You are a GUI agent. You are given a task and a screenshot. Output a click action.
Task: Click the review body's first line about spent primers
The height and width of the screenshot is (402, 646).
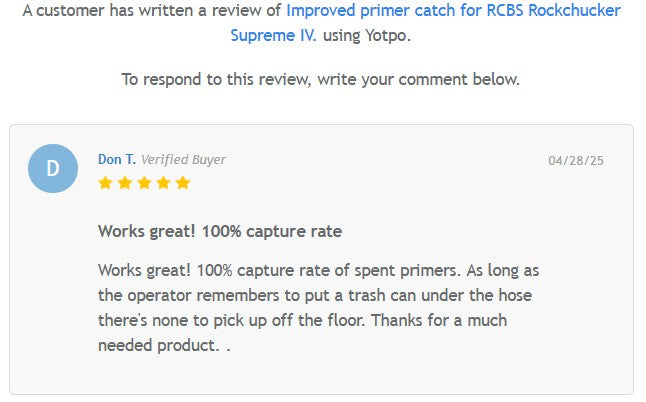318,270
